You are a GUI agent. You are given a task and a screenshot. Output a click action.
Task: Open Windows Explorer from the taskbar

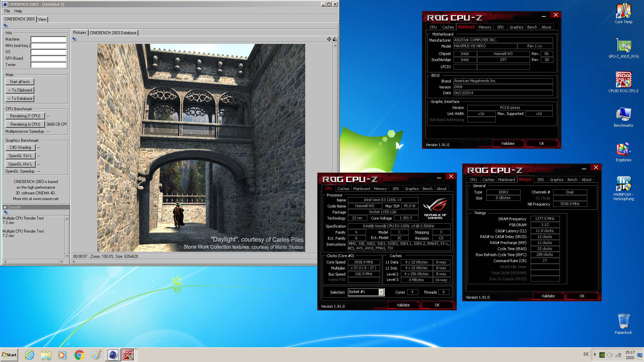click(46, 355)
